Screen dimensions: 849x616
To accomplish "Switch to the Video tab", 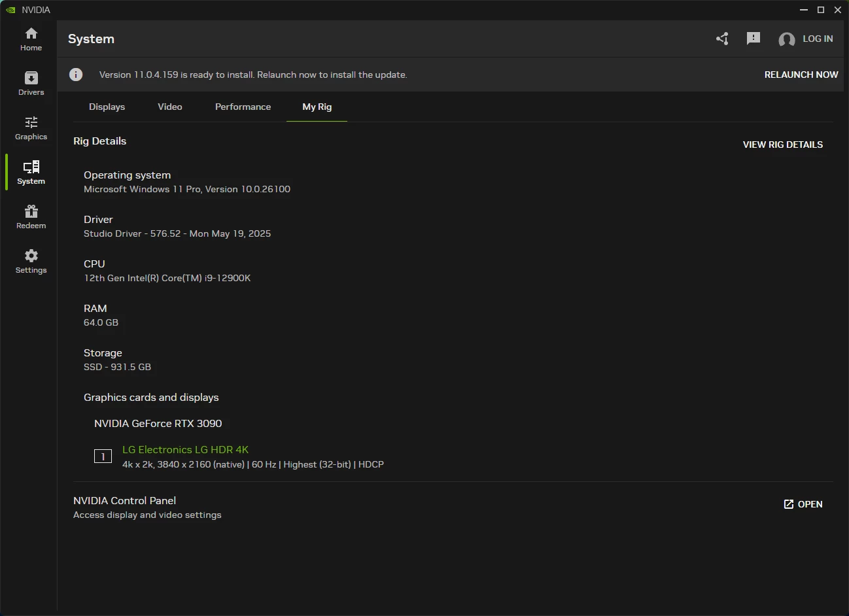I will tap(170, 107).
